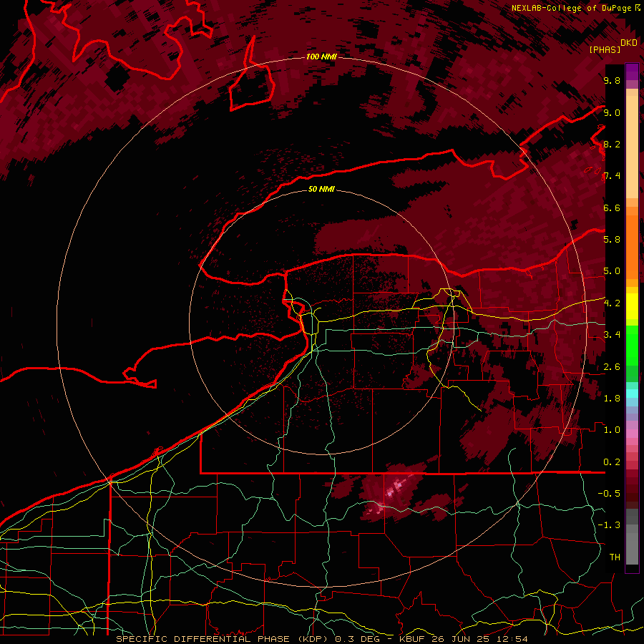The image size is (644, 644).
Task: Select the 3.4 scale value
Action: pyautogui.click(x=612, y=334)
